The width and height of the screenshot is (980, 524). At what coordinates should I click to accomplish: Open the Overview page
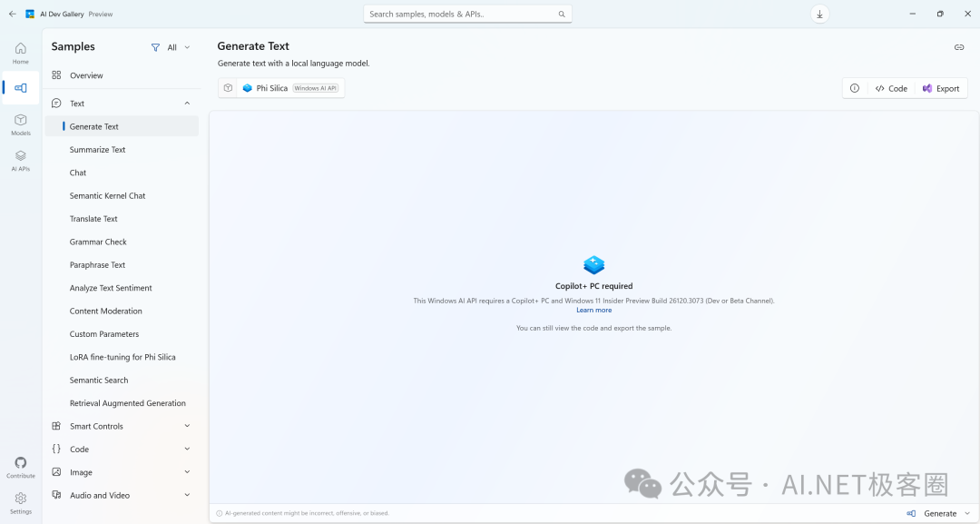coord(122,75)
